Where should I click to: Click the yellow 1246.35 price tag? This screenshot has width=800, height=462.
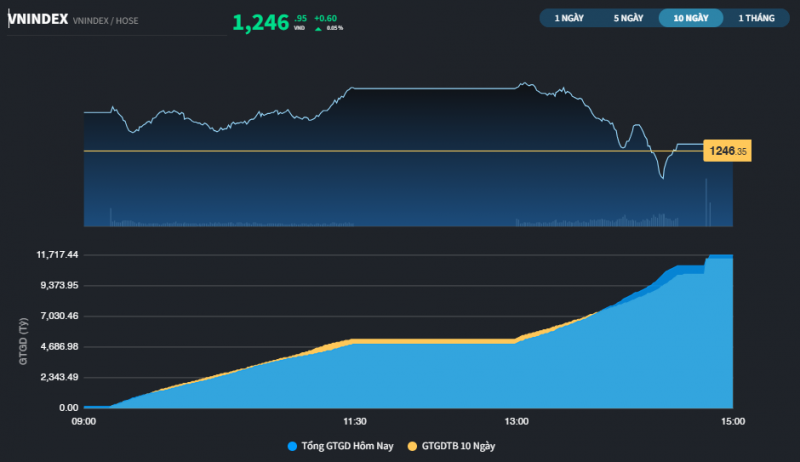(727, 151)
